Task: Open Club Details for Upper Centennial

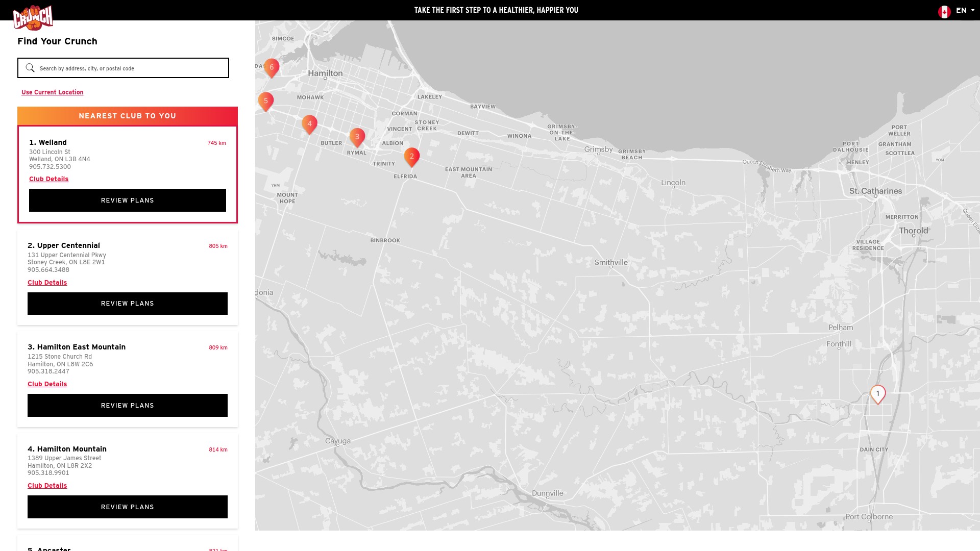Action: coord(47,283)
